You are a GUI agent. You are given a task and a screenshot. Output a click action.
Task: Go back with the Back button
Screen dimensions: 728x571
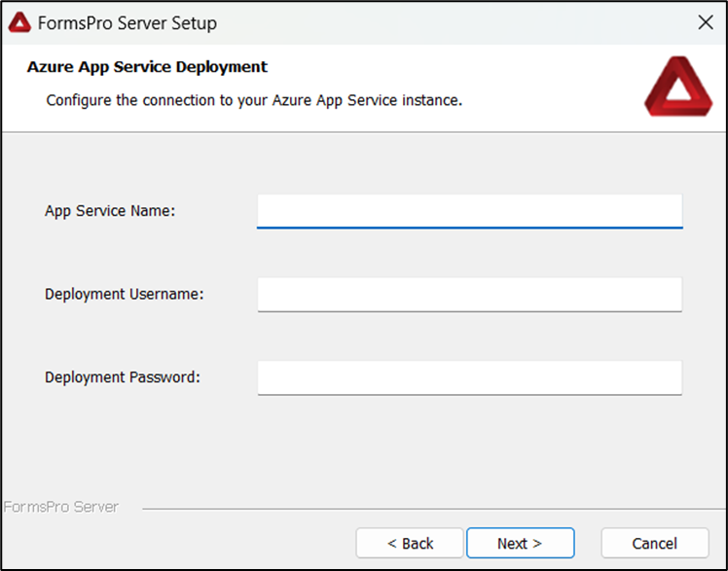coord(410,543)
